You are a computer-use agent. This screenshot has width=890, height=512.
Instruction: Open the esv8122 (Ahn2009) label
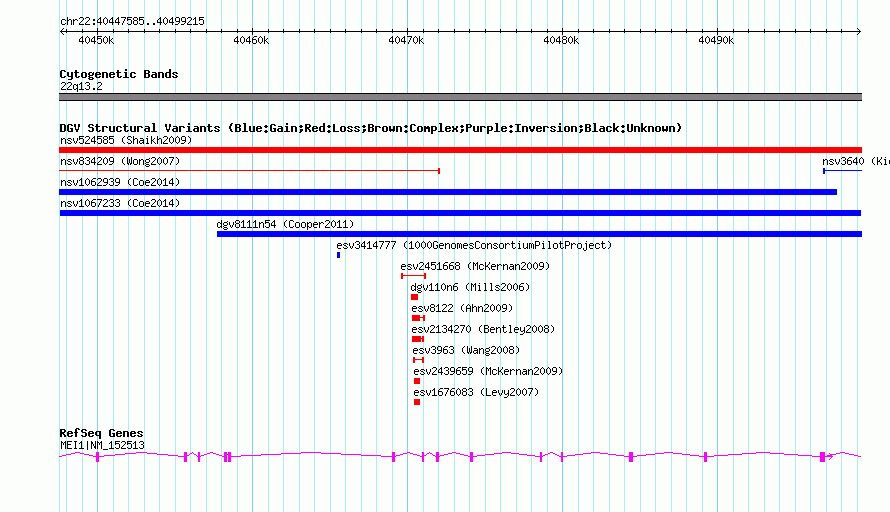[462, 308]
